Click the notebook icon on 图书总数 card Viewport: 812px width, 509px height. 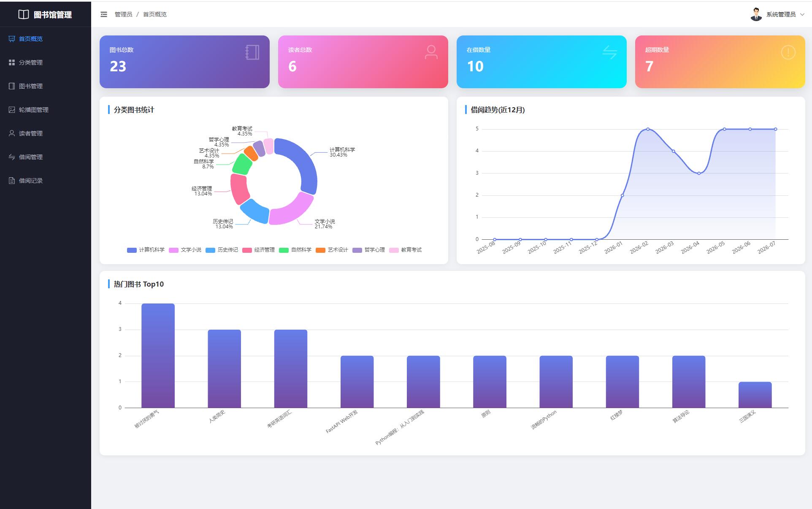point(252,52)
